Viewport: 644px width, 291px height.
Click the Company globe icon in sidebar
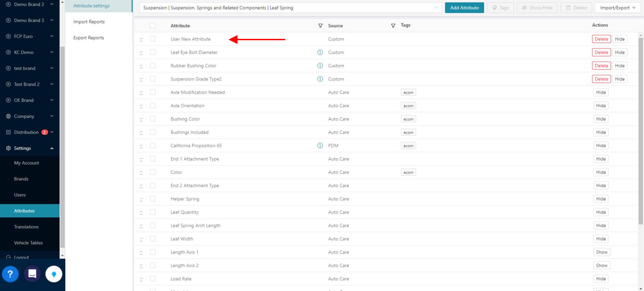pyautogui.click(x=9, y=116)
